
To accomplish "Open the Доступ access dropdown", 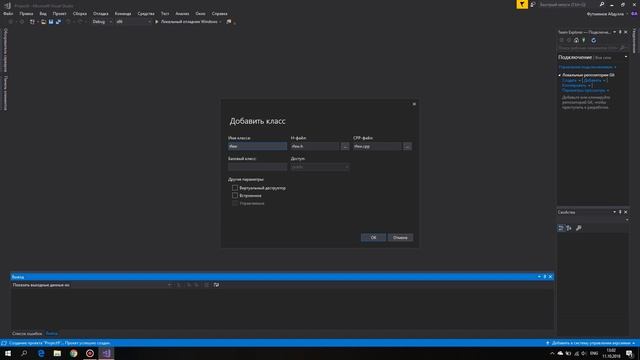I will [x=320, y=167].
